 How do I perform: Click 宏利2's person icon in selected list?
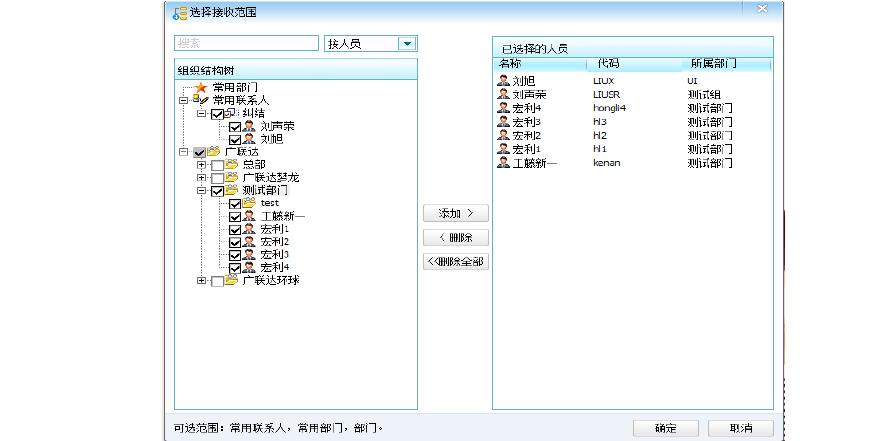click(503, 135)
